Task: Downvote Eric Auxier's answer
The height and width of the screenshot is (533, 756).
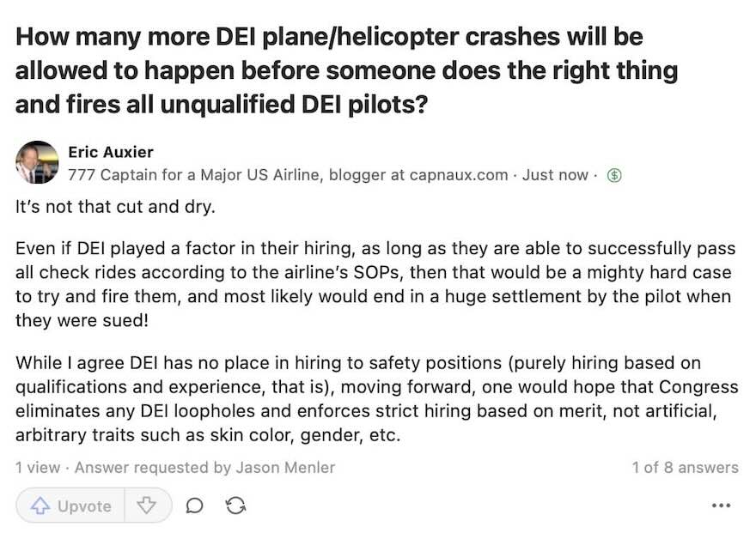Action: 147,506
